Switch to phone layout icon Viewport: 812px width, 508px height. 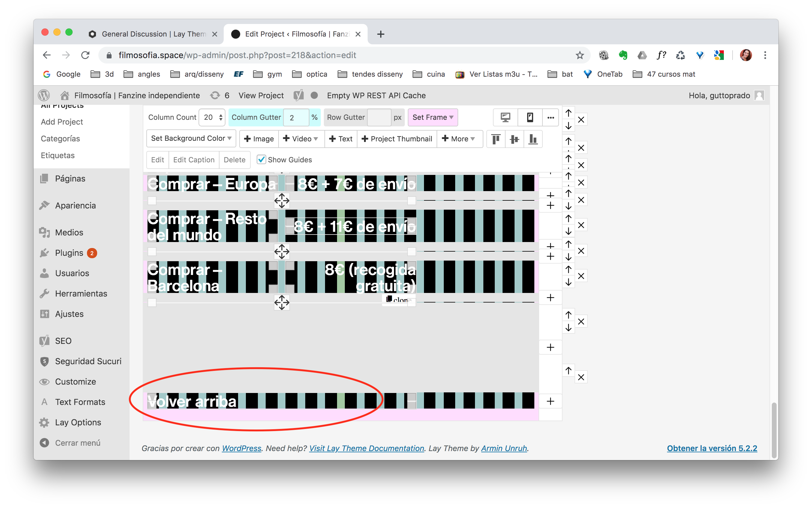point(530,117)
